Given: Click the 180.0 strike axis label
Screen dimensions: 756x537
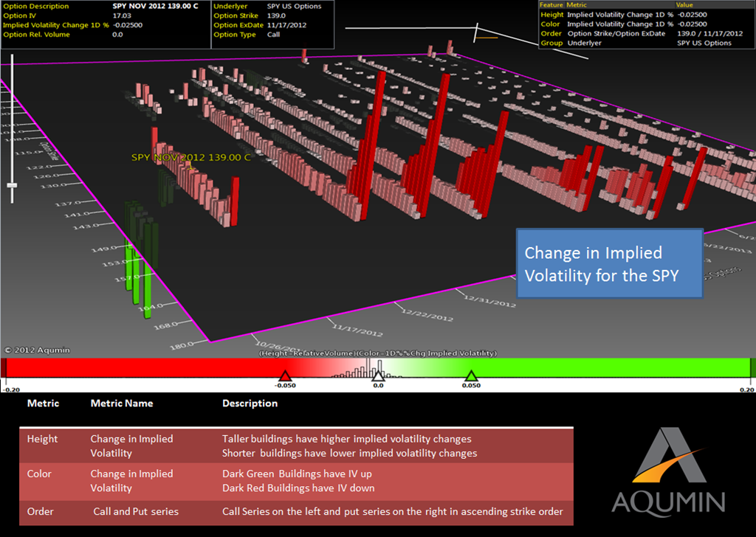Looking at the screenshot, I should (181, 346).
